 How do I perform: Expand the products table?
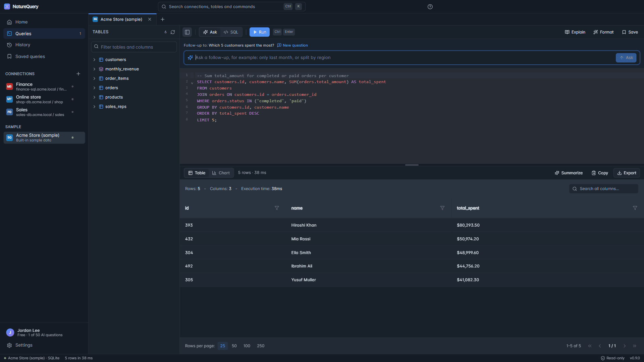(94, 97)
